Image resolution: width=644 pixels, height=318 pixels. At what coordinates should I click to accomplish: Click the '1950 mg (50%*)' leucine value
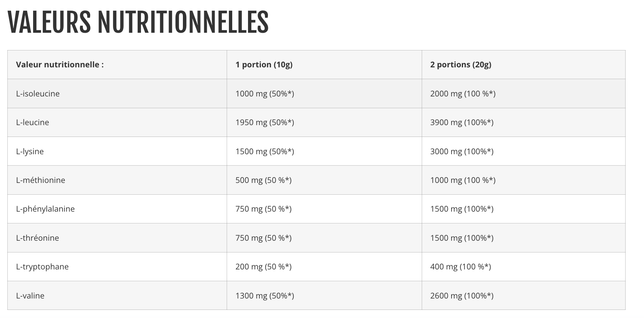pyautogui.click(x=265, y=122)
